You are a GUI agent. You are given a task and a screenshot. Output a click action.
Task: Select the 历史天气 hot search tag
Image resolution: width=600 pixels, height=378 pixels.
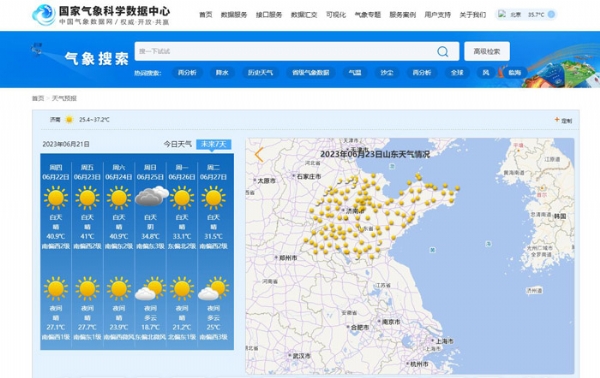coord(260,73)
